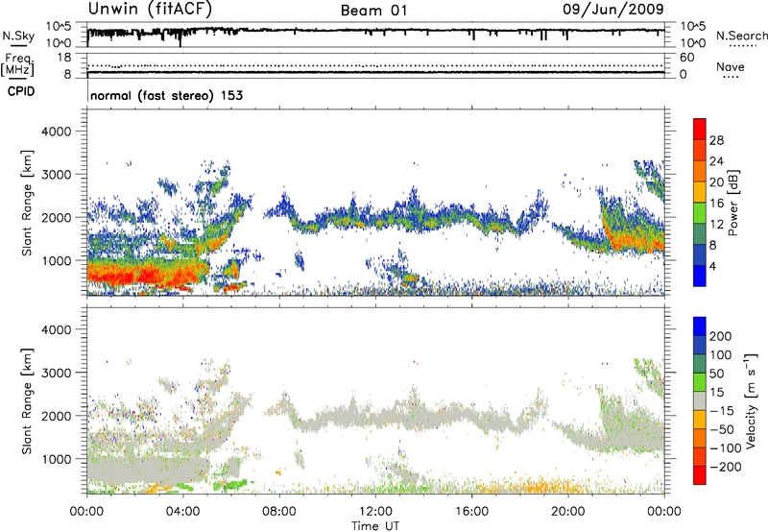
Task: Click the "normal (fast stereo) 153" mode text
Action: [166, 95]
